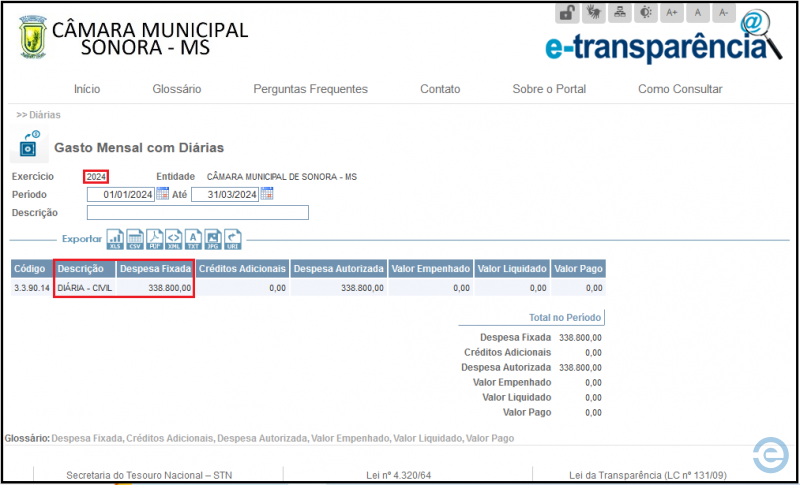Image resolution: width=800 pixels, height=485 pixels.
Task: Open Lei nº 4.320/64 footer link
Action: pos(398,475)
